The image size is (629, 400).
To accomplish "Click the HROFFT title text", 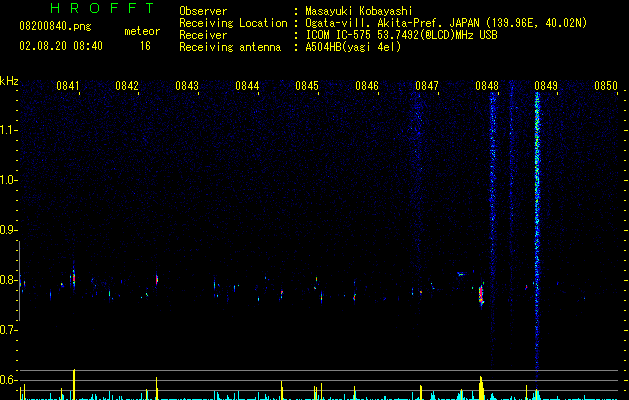I will pyautogui.click(x=102, y=8).
